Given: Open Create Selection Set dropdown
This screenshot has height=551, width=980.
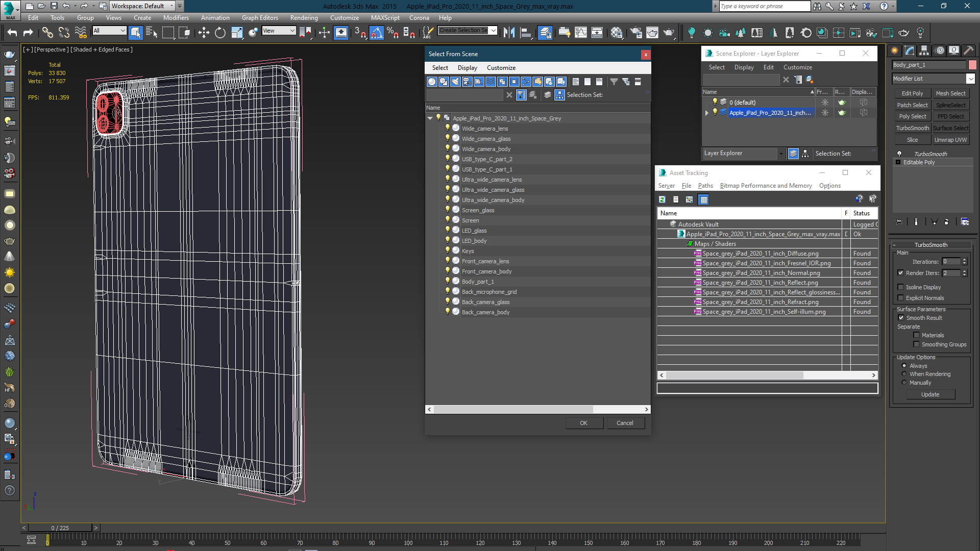Looking at the screenshot, I should tap(493, 31).
